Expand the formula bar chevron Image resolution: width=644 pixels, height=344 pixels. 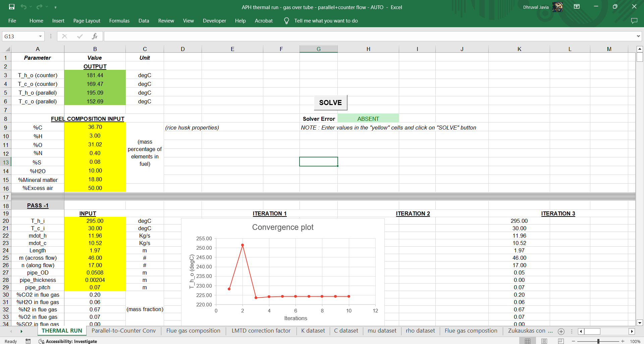pos(638,36)
